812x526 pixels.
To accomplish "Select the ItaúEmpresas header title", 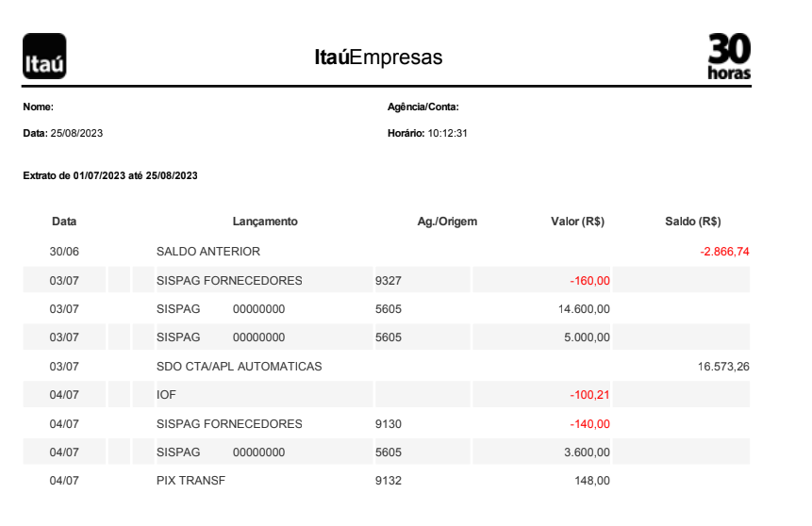I will pyautogui.click(x=378, y=57).
